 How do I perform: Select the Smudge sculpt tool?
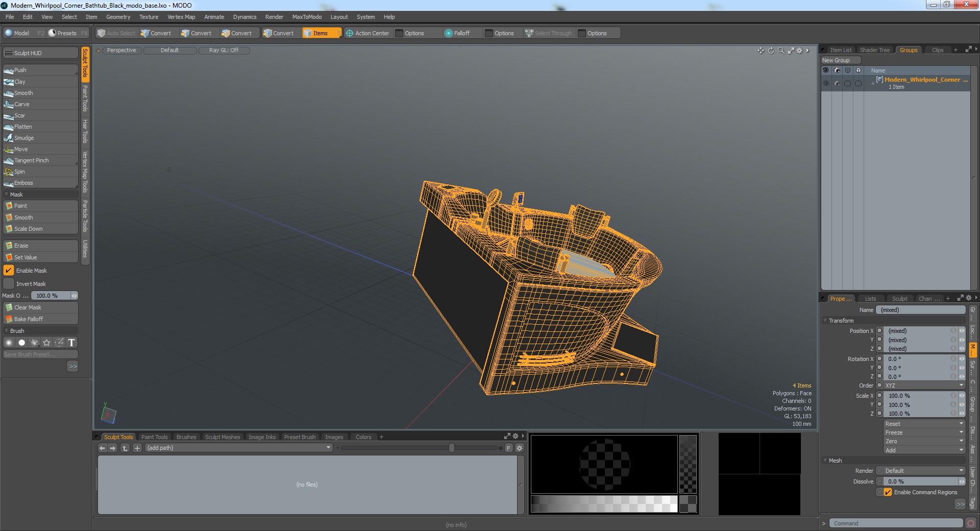40,138
